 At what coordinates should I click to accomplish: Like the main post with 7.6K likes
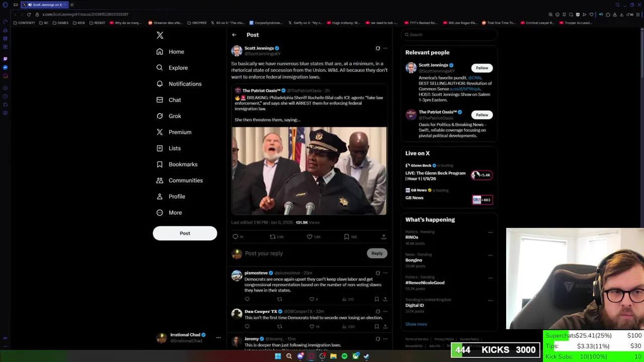point(309,237)
